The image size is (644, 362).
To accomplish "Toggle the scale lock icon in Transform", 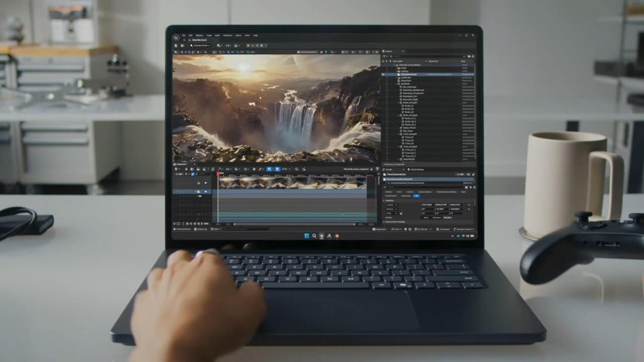I will pos(401,214).
